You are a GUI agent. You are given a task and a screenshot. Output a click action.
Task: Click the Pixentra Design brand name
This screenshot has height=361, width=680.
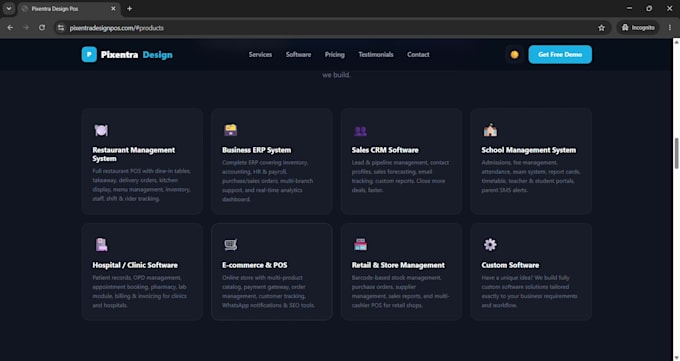[137, 55]
